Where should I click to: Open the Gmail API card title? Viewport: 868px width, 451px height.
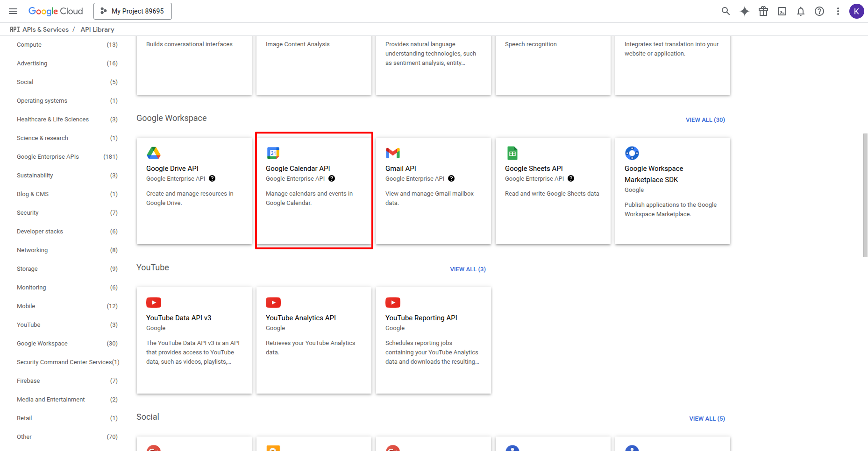click(400, 169)
